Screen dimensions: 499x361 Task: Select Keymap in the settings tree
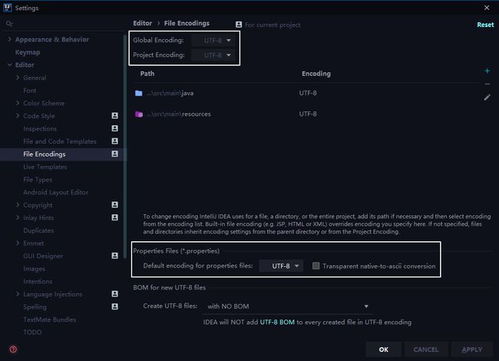tap(28, 52)
